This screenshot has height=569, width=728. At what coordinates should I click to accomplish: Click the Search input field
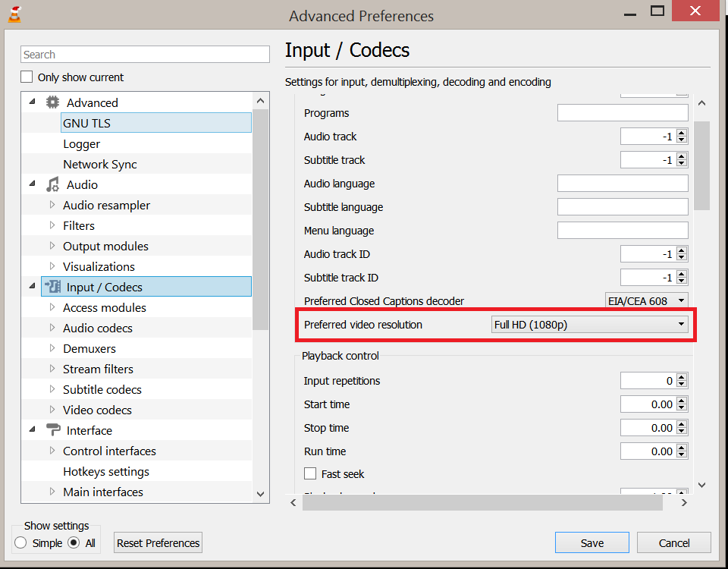145,55
